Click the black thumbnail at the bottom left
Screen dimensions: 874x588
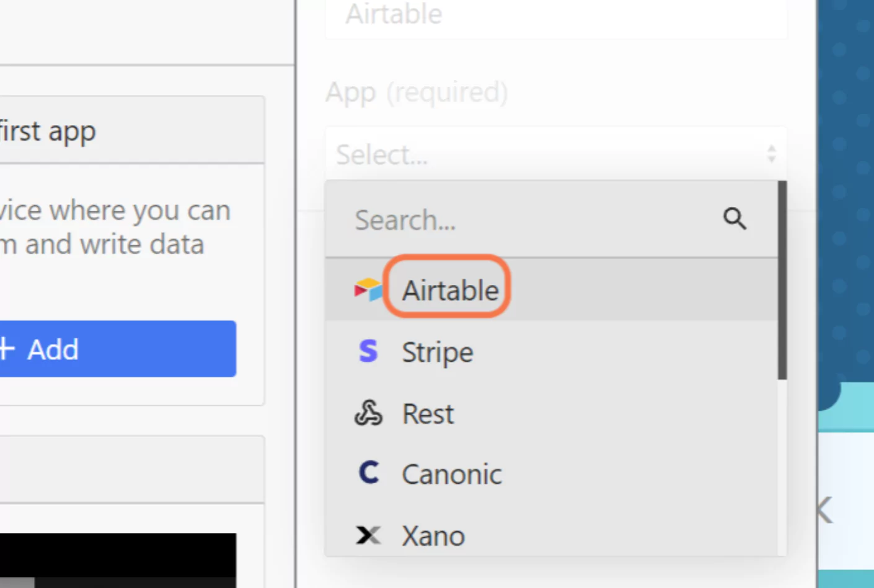pyautogui.click(x=118, y=560)
